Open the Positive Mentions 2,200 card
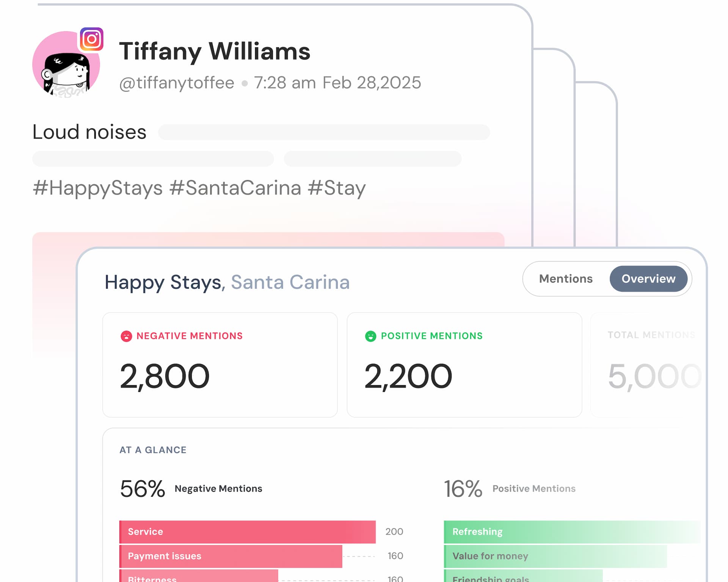The width and height of the screenshot is (728, 582). click(x=464, y=365)
